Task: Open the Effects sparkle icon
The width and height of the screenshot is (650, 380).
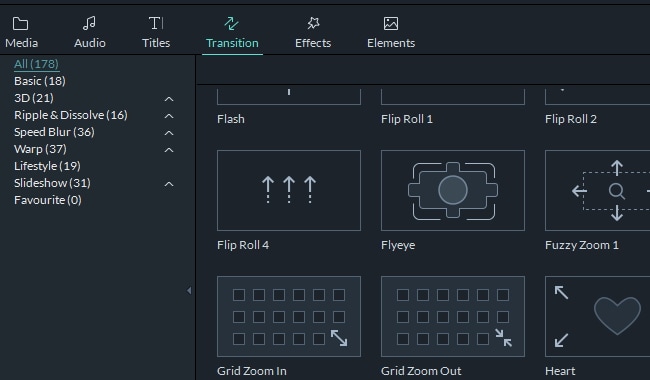Action: click(313, 23)
